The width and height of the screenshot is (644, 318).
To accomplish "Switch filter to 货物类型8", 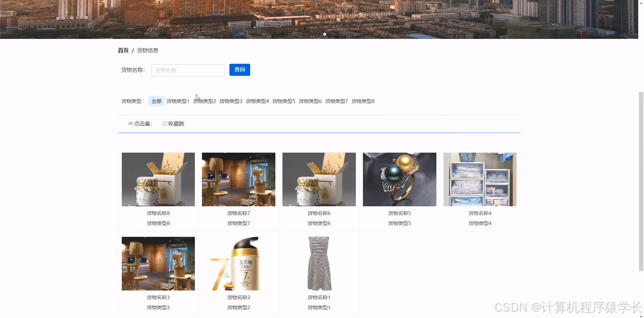I will [363, 101].
